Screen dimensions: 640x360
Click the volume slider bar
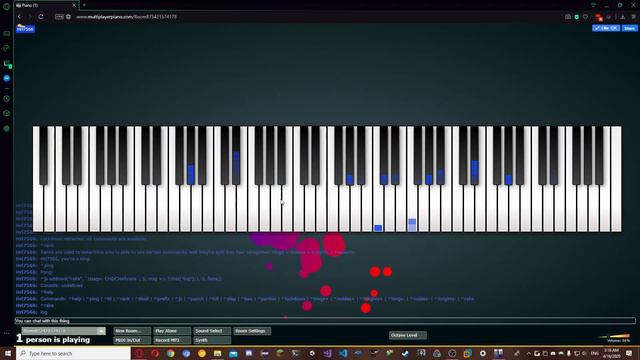[614, 336]
